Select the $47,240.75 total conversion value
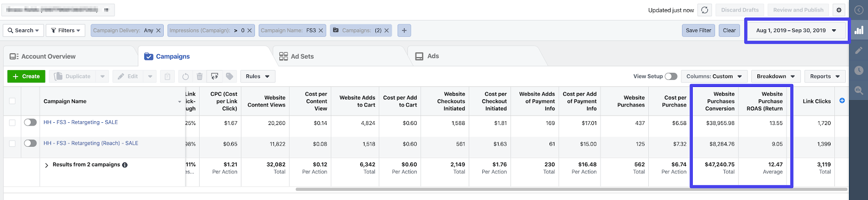This screenshot has width=868, height=200. pos(719,164)
